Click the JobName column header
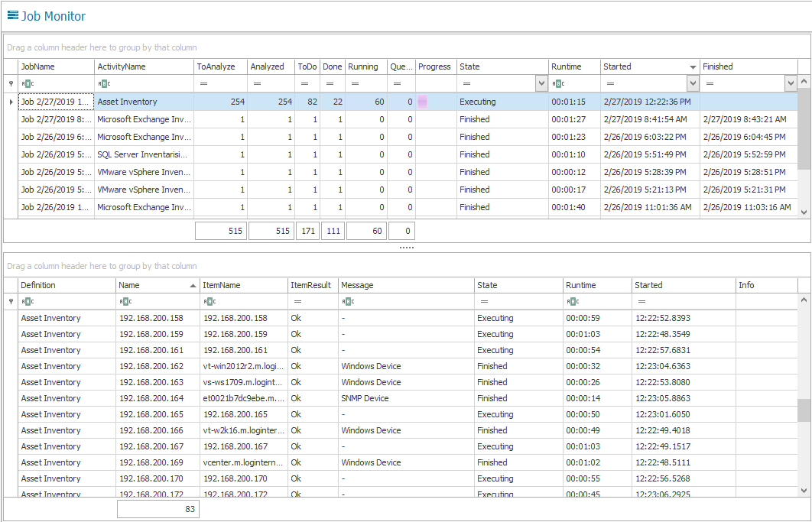Viewport: 812px width, 522px height. (56, 66)
